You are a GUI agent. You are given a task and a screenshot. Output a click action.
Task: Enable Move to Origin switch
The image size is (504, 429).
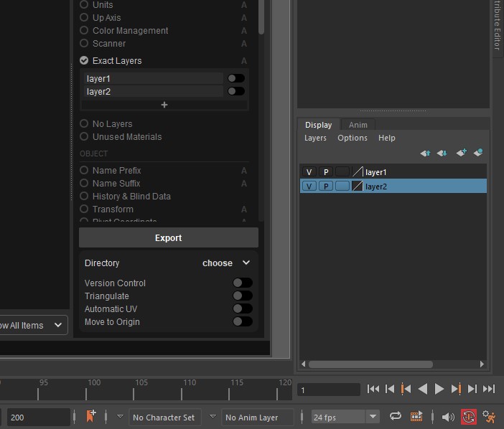coord(243,321)
